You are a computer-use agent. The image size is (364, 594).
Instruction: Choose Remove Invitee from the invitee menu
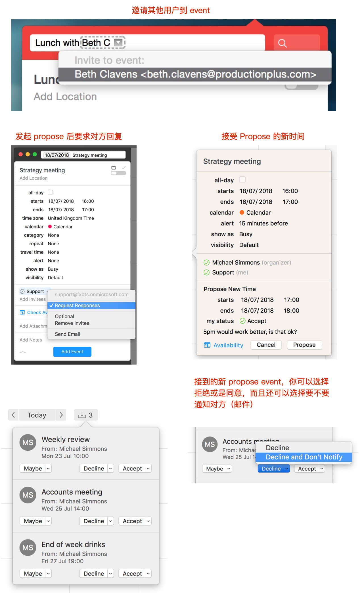coord(72,323)
